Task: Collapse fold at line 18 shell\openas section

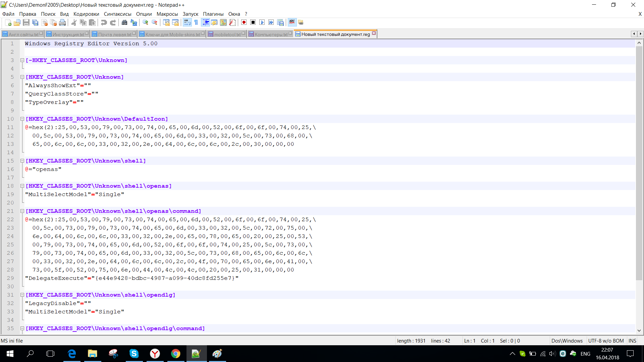Action: coord(22,186)
